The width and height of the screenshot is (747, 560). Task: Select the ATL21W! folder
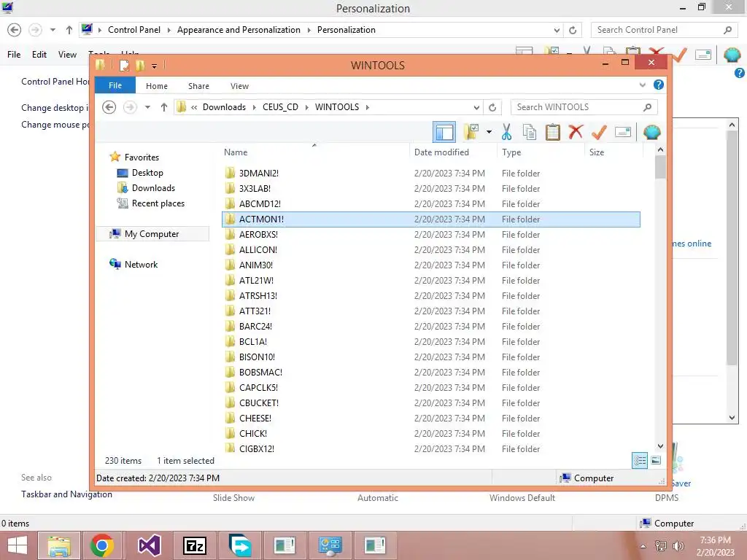tap(430, 281)
